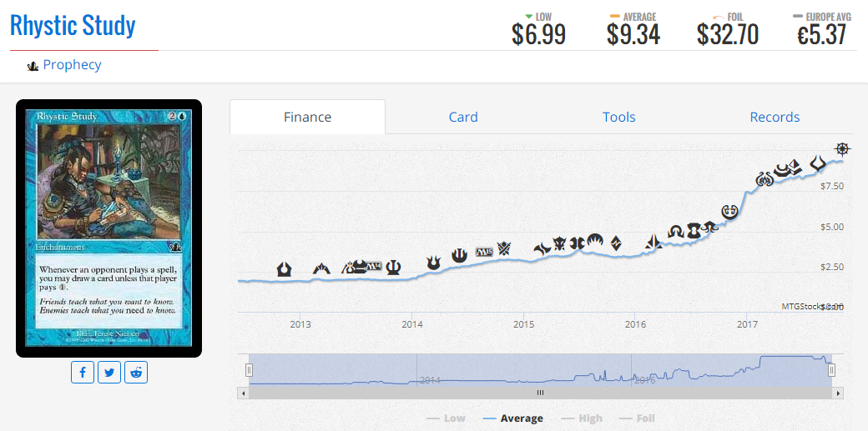868x431 pixels.
Task: Click the right range handle of navigator
Action: pyautogui.click(x=831, y=370)
